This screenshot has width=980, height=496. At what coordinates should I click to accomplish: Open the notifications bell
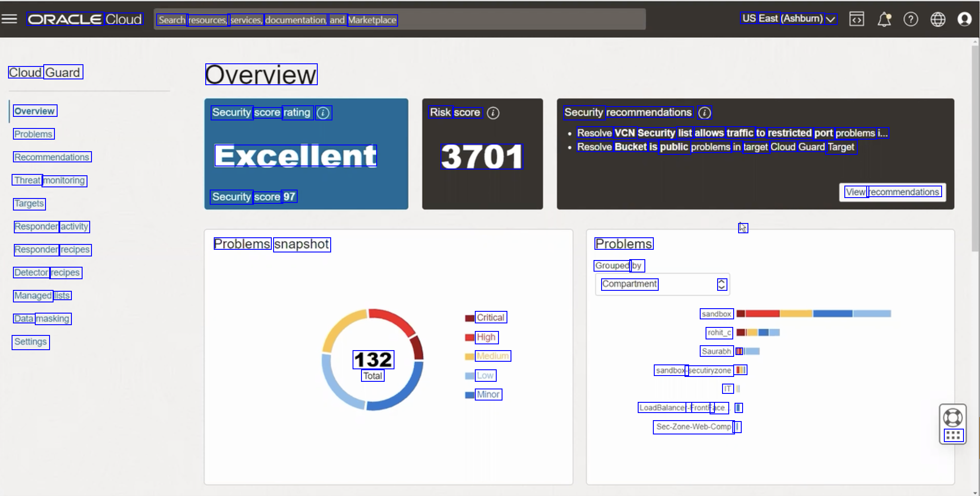884,19
